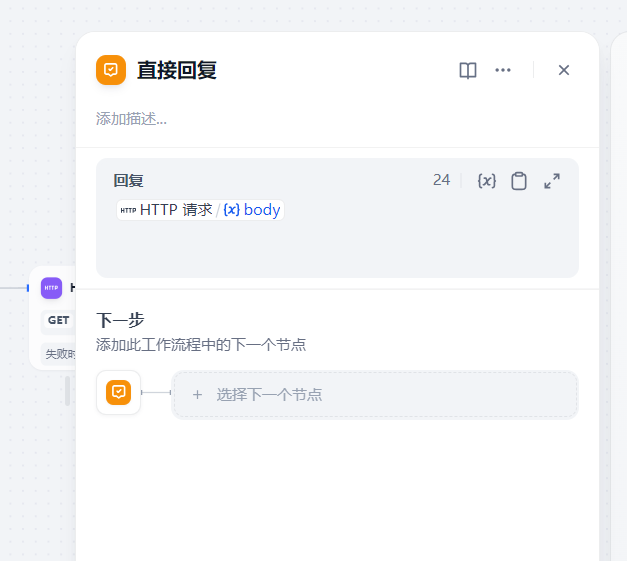Open the help documentation book icon
This screenshot has height=561, width=627.
point(468,70)
